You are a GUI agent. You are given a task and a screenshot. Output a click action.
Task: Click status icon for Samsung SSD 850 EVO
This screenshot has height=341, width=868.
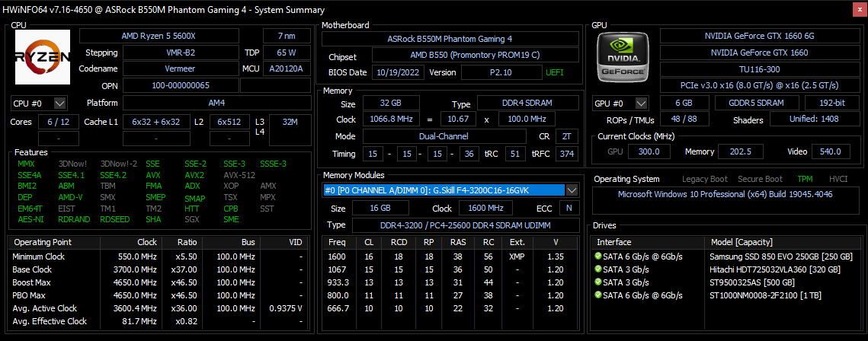point(598,257)
